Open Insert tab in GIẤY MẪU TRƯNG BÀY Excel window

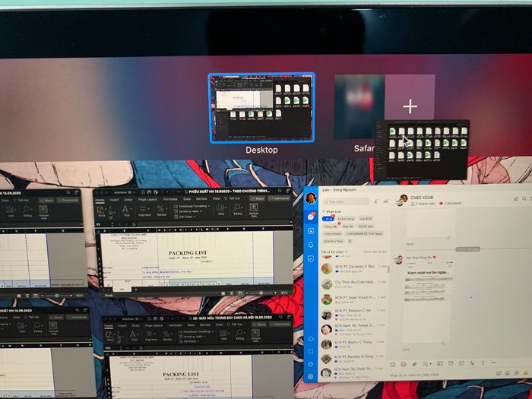pos(122,325)
